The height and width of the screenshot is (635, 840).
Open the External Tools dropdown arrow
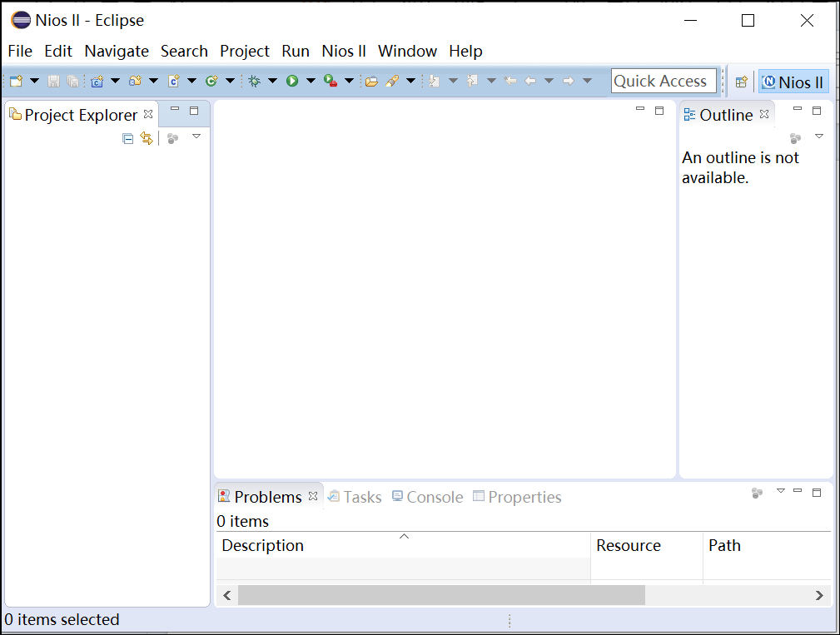[350, 81]
